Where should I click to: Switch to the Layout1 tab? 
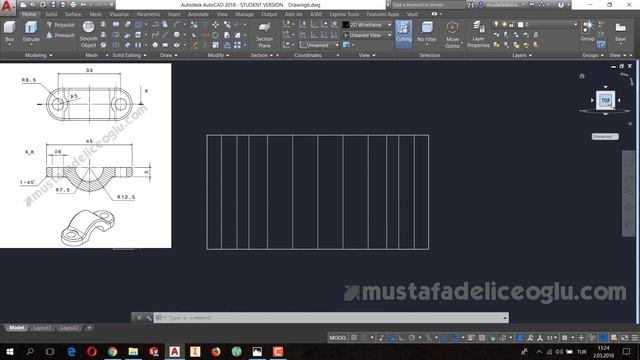(42, 328)
